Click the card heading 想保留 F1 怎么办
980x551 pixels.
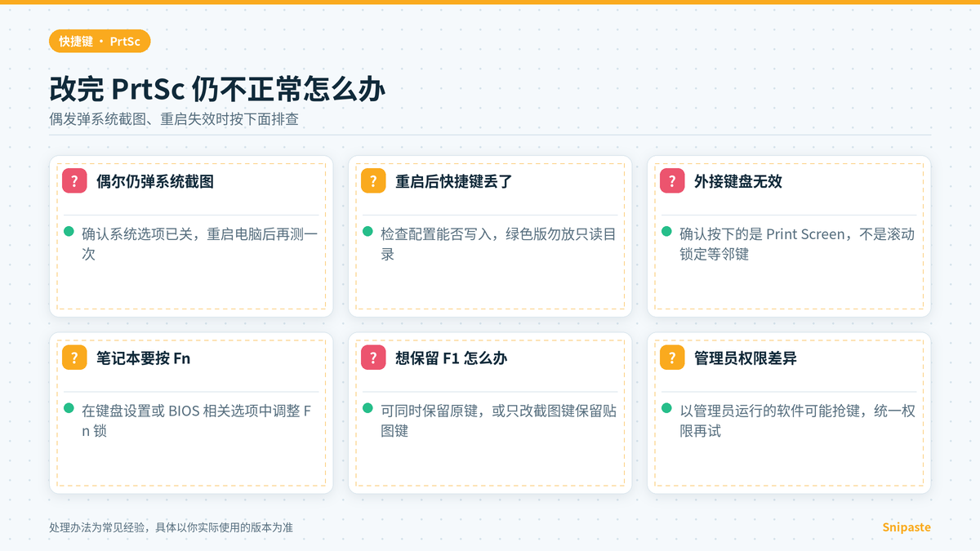point(452,358)
